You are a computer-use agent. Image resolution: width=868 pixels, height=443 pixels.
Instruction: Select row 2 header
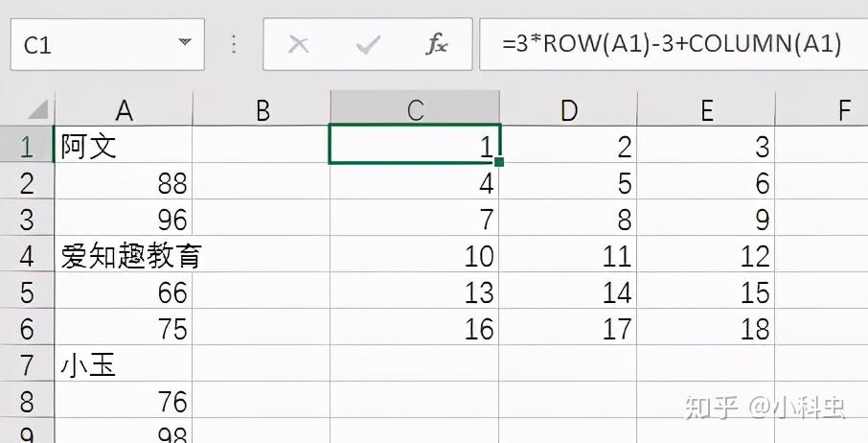coord(27,181)
